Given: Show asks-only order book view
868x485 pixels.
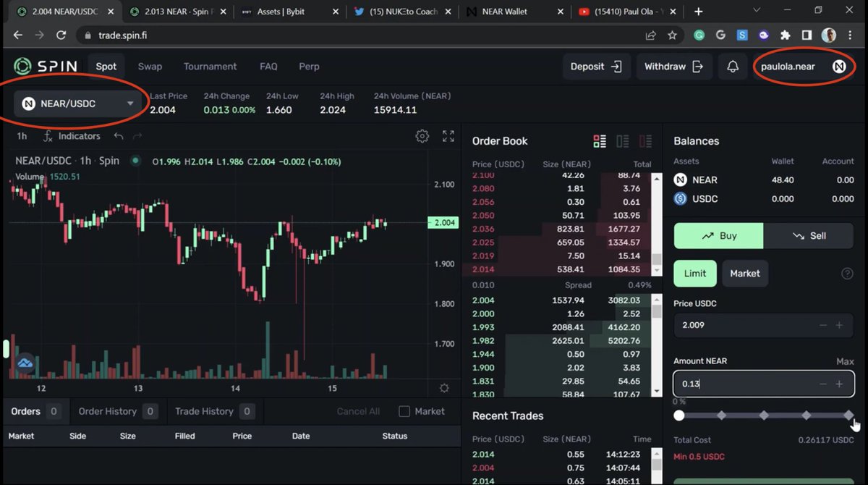Looking at the screenshot, I should point(645,141).
